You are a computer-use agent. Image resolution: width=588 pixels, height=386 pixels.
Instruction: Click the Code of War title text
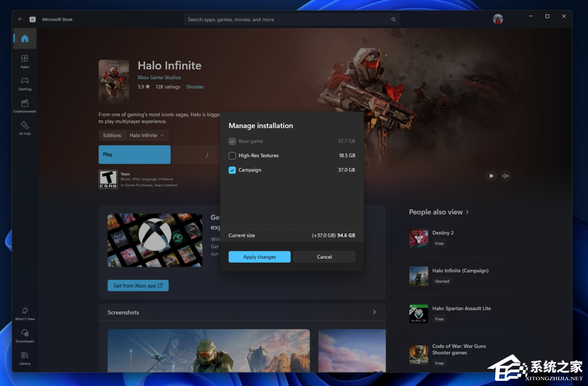pos(459,349)
